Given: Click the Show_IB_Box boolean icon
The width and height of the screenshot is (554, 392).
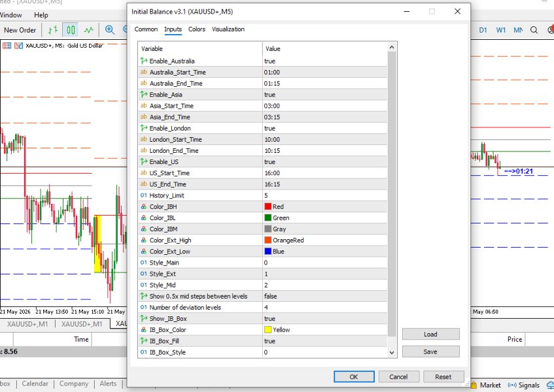Looking at the screenshot, I should 144,318.
